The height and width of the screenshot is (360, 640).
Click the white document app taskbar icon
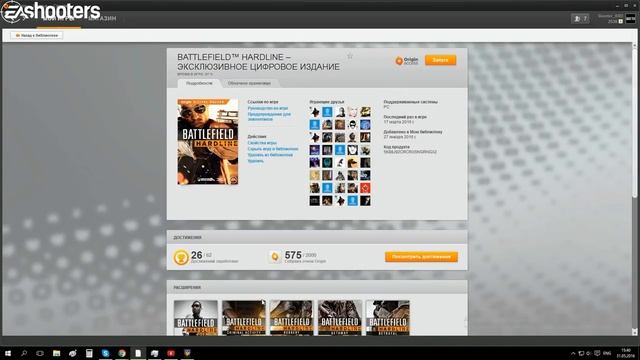point(138,353)
